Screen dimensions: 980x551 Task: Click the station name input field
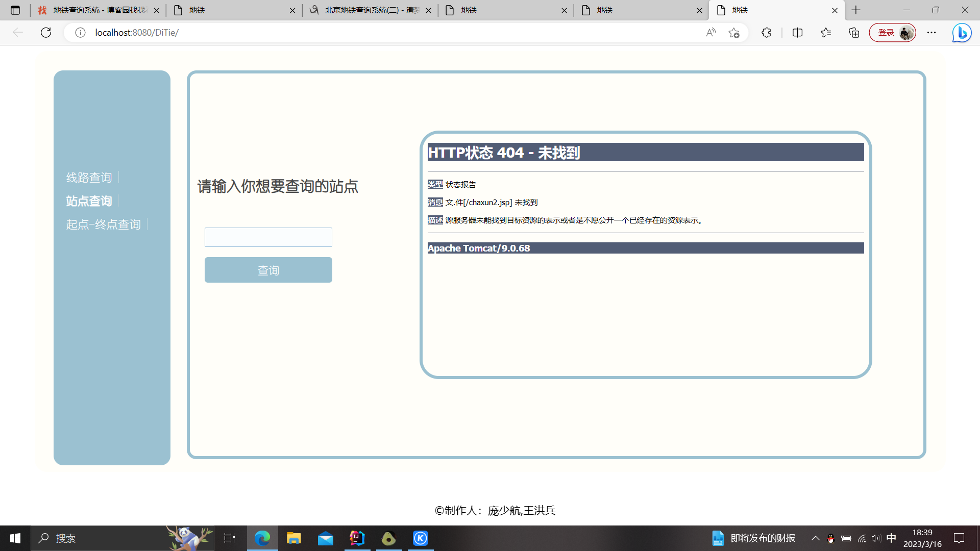click(268, 237)
